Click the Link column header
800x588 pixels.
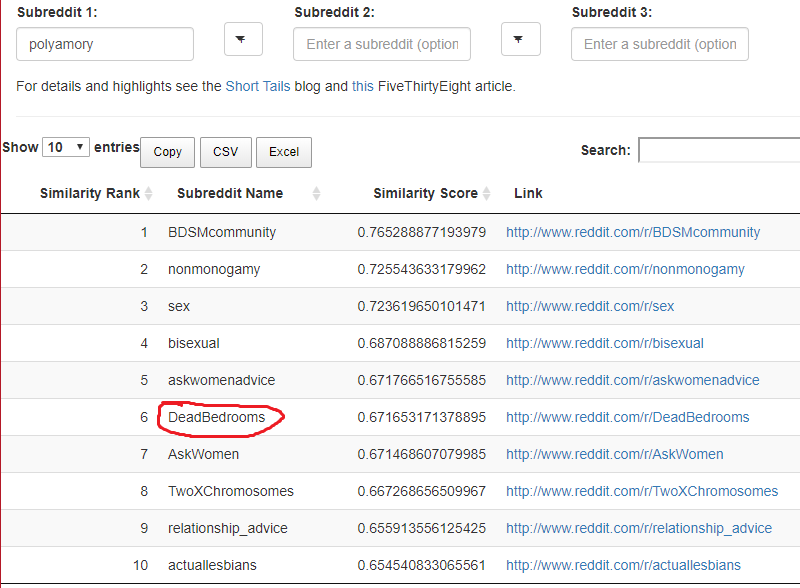pos(528,193)
